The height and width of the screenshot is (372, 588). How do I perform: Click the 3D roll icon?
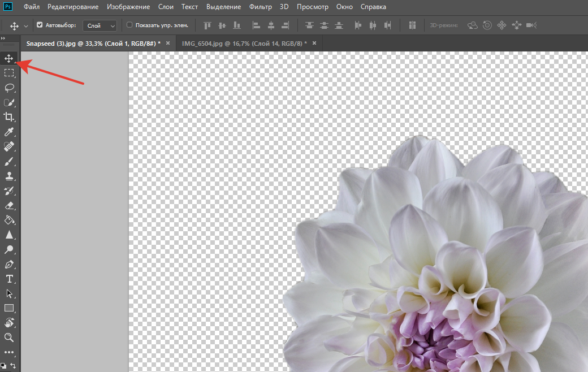[x=487, y=25]
